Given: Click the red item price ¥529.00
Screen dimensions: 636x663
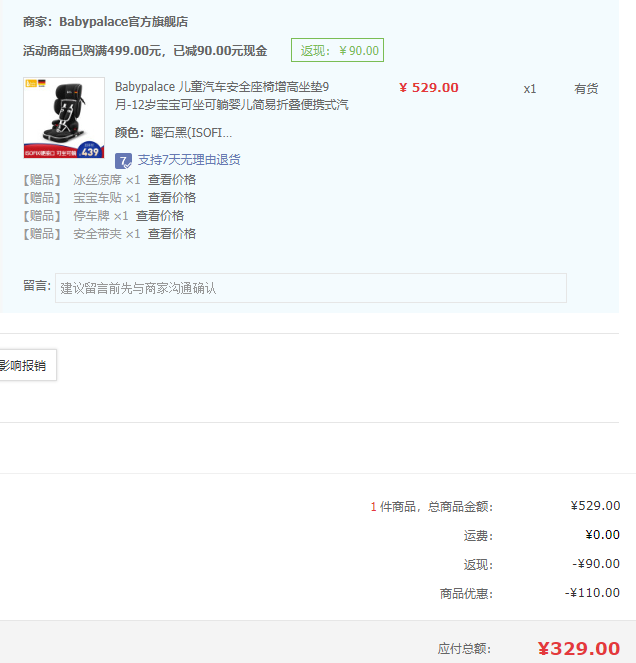Looking at the screenshot, I should (429, 88).
